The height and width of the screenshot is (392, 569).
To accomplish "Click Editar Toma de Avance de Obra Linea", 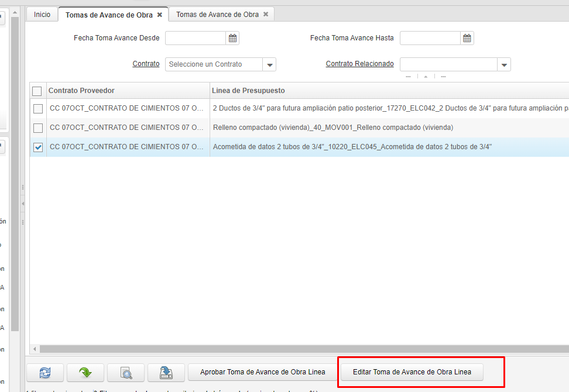I will pos(412,372).
